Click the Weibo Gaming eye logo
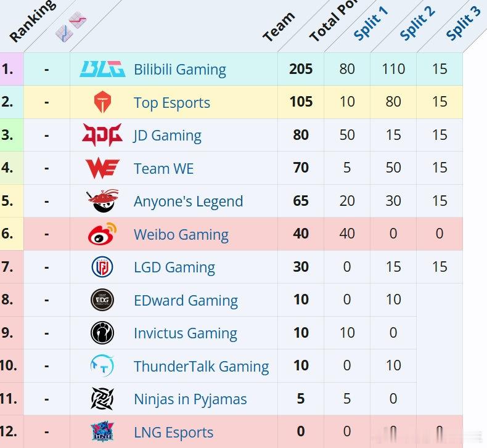The width and height of the screenshot is (487, 448). [x=102, y=234]
